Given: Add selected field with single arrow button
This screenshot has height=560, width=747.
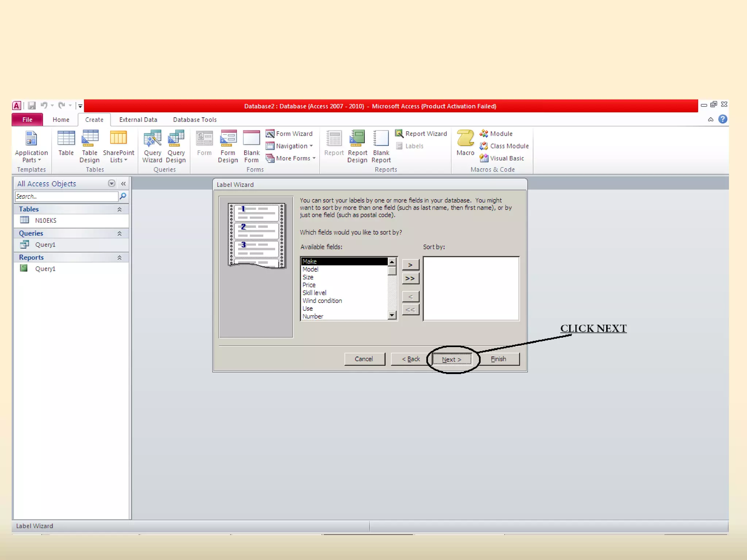Looking at the screenshot, I should (x=410, y=265).
